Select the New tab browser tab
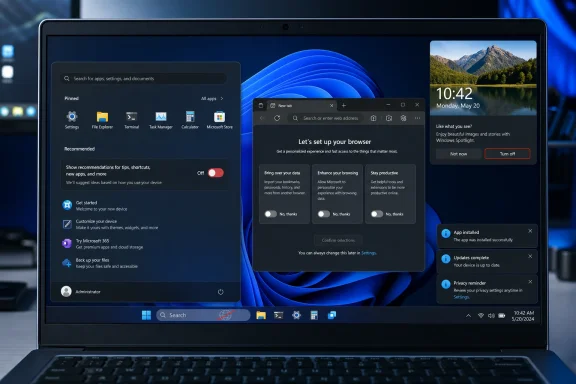 point(301,105)
